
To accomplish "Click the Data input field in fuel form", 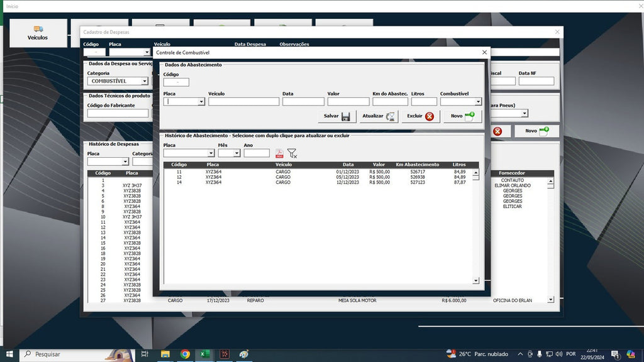I will click(x=303, y=101).
